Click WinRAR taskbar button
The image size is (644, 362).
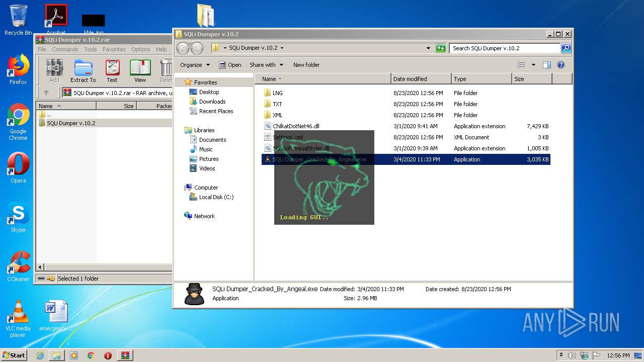(x=125, y=355)
